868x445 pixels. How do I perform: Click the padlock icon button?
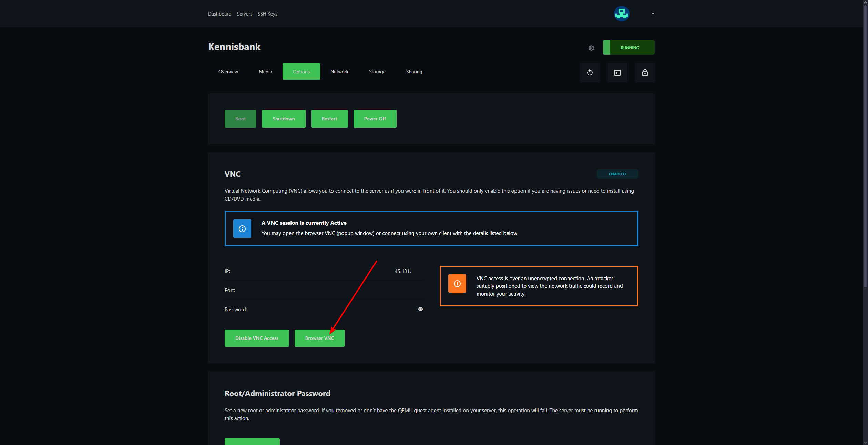click(645, 73)
